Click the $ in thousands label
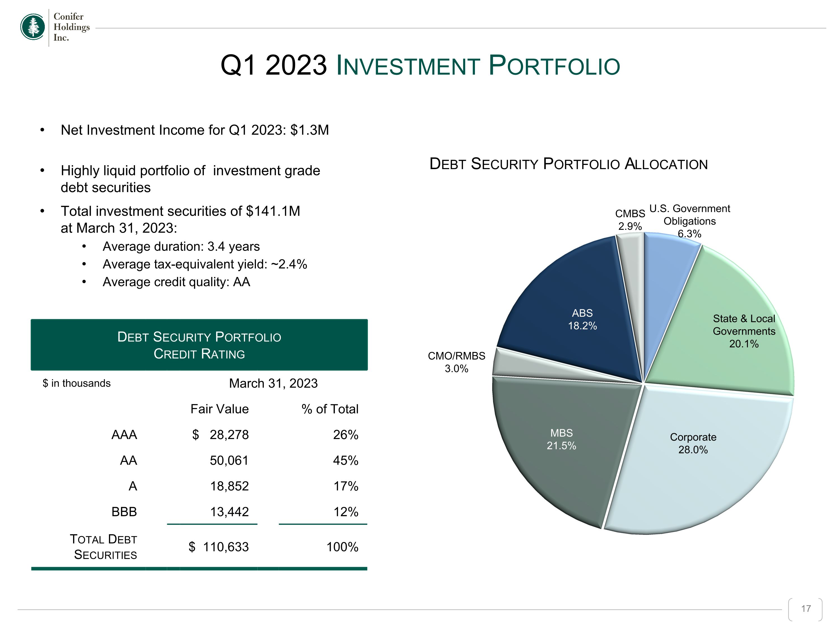 click(77, 383)
